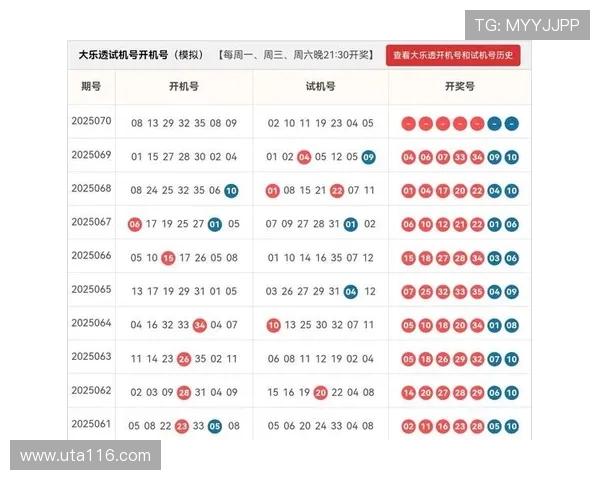Image resolution: width=600 pixels, height=480 pixels.
Task: Click blue ball 03 in 2025066 开奖号
Action: point(494,258)
